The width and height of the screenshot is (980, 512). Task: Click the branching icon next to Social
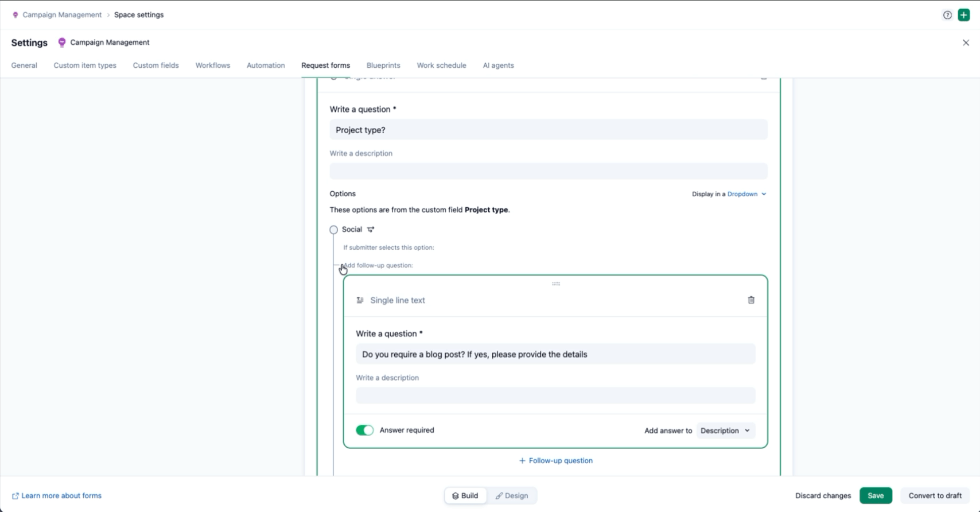[371, 230]
